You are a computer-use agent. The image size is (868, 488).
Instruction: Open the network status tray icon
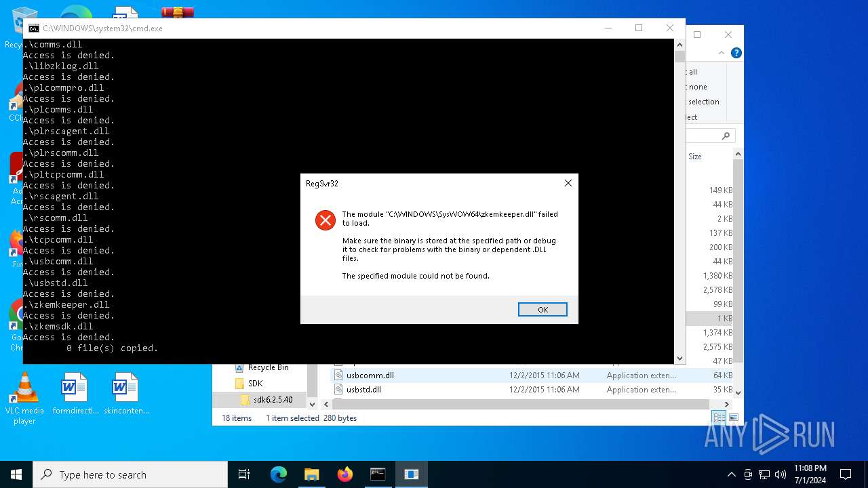[x=764, y=474]
